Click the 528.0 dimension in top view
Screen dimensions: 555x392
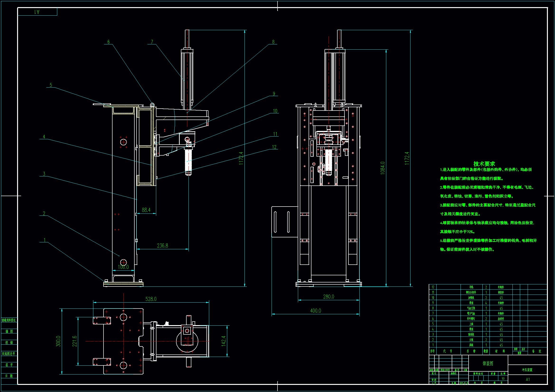pos(151,299)
